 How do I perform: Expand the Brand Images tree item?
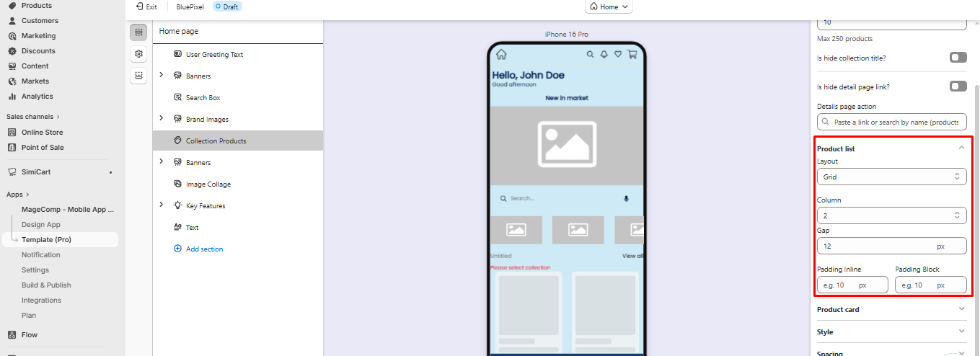tap(162, 119)
